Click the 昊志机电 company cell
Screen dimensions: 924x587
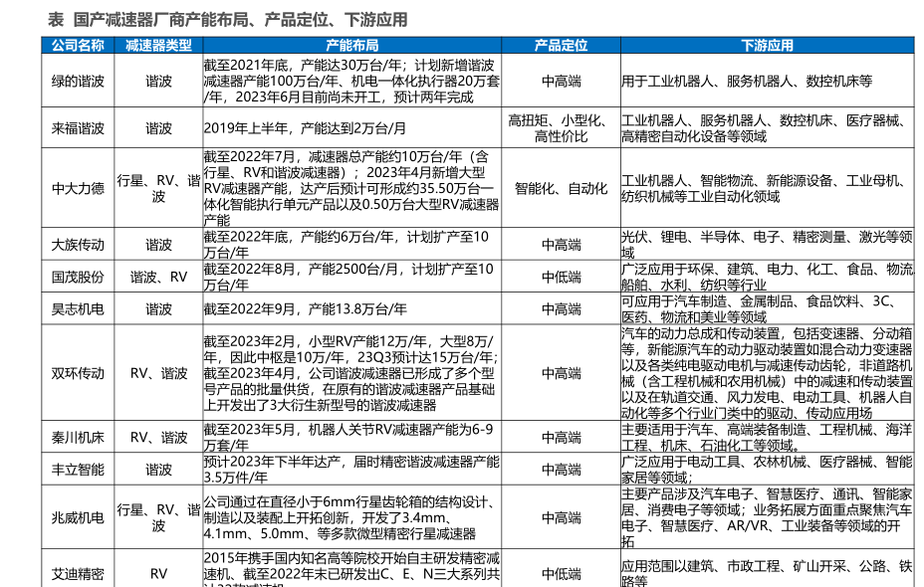tap(78, 309)
